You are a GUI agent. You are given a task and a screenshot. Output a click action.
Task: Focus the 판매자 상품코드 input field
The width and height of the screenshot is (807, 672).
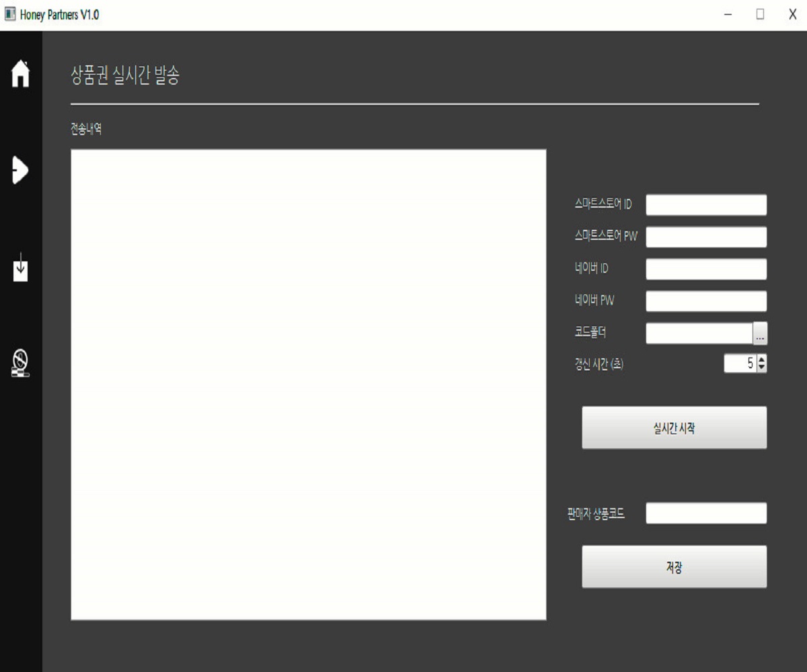click(x=706, y=513)
